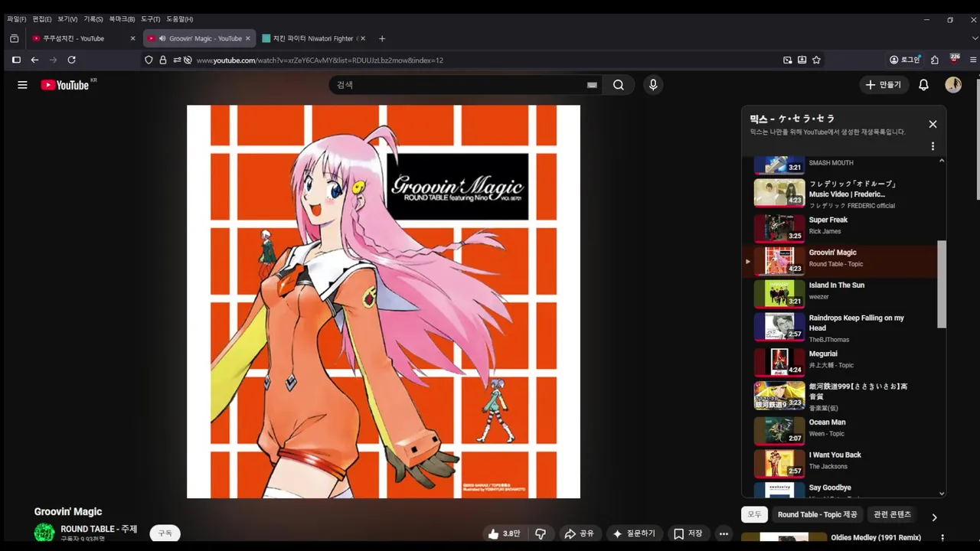Open the 북마크(B) menu
The width and height of the screenshot is (980, 551).
click(122, 19)
